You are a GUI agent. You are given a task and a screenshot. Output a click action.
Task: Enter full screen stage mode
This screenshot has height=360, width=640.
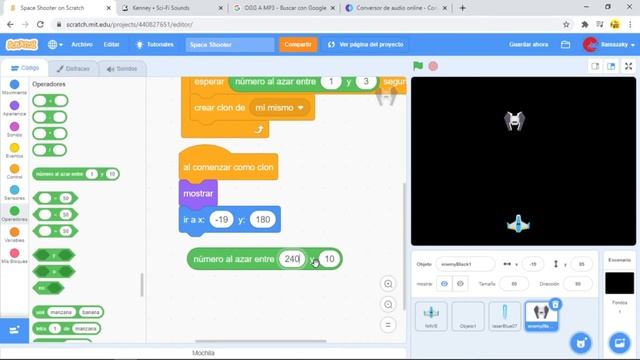pyautogui.click(x=629, y=66)
